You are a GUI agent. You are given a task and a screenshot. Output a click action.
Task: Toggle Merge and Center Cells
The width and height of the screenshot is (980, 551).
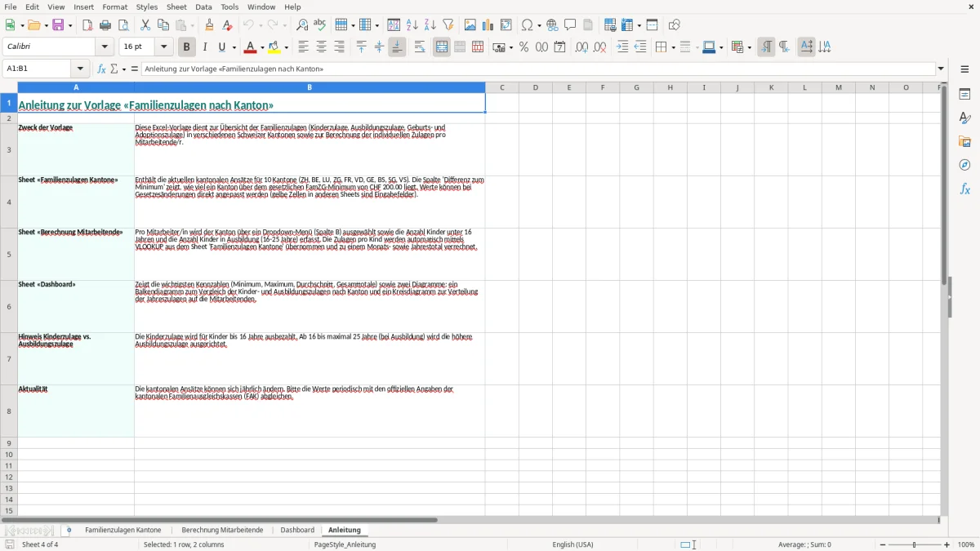[442, 47]
